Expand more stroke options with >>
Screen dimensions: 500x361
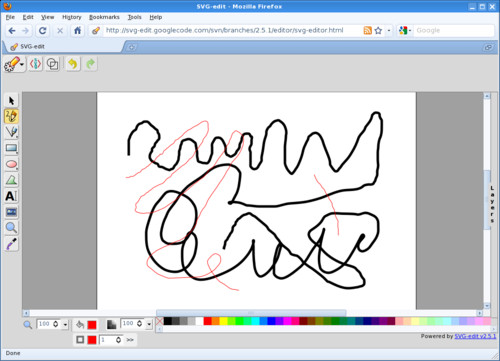pos(130,340)
